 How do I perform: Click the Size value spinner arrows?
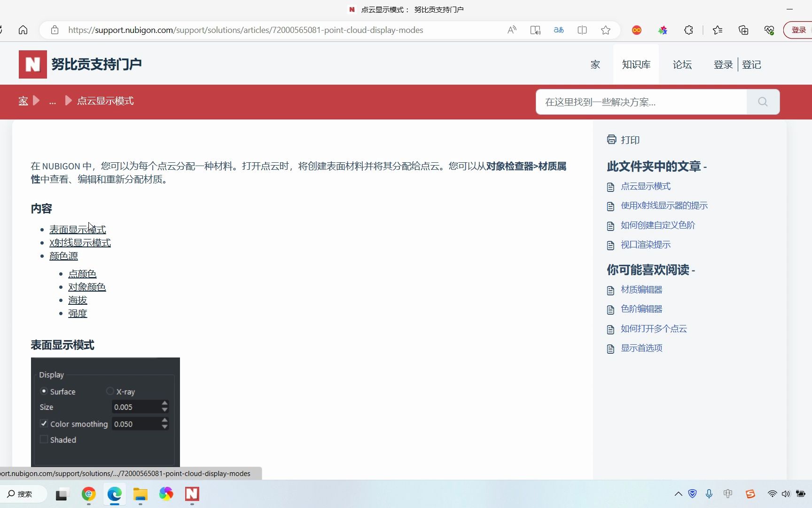[x=164, y=406]
